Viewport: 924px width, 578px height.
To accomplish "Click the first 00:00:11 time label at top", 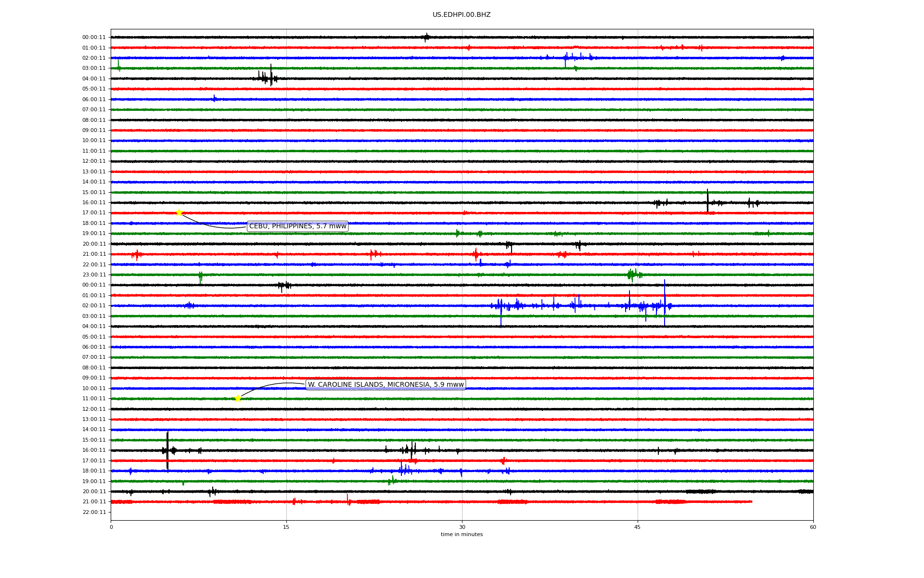I will [x=94, y=38].
